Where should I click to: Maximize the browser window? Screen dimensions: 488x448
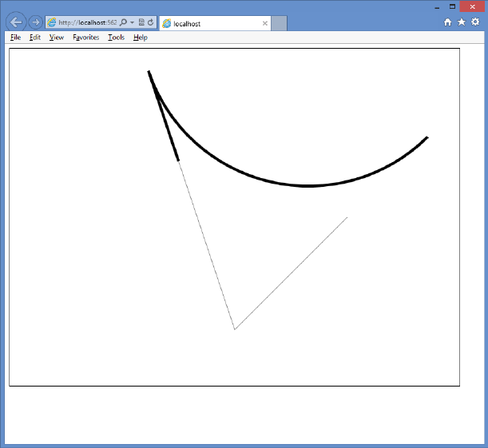click(x=452, y=6)
